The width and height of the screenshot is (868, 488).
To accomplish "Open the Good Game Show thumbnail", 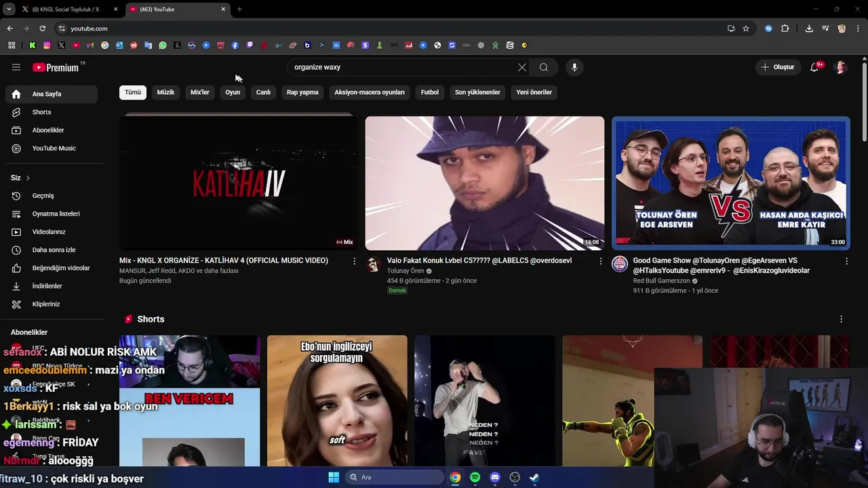I will click(x=731, y=183).
